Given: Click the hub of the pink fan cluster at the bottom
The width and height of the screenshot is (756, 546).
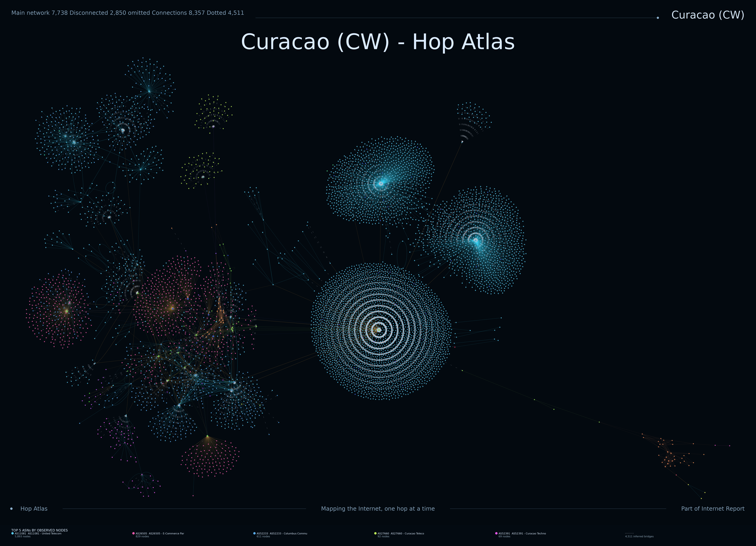Looking at the screenshot, I should click(207, 436).
